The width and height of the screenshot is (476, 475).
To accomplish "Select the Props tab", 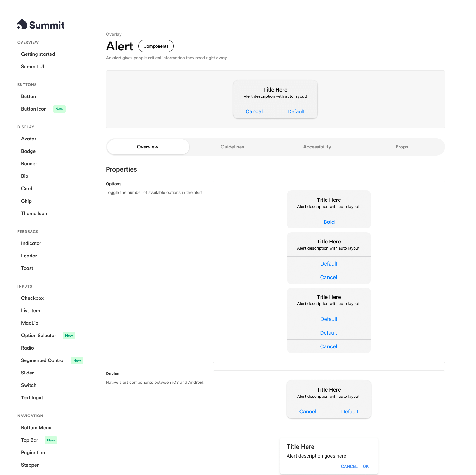I will pos(402,147).
